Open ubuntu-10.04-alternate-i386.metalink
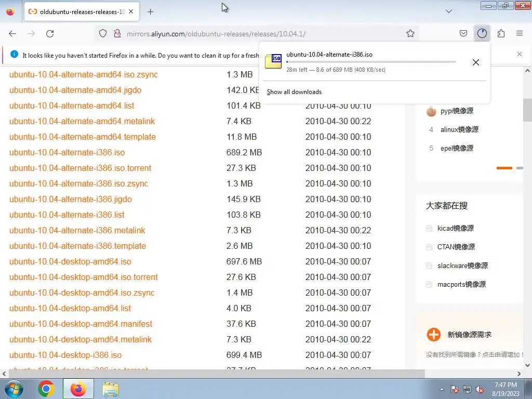 click(x=77, y=231)
